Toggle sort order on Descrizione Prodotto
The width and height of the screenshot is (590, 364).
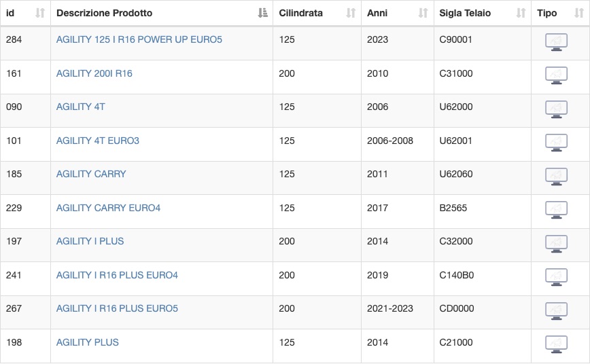[x=262, y=13]
